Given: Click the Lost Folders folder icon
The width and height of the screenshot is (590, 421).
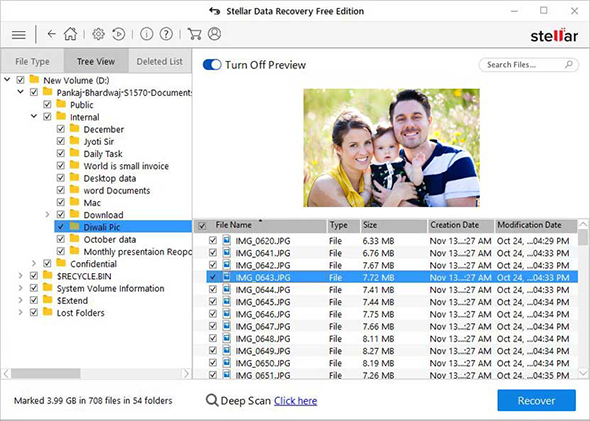Looking at the screenshot, I should pos(47,312).
